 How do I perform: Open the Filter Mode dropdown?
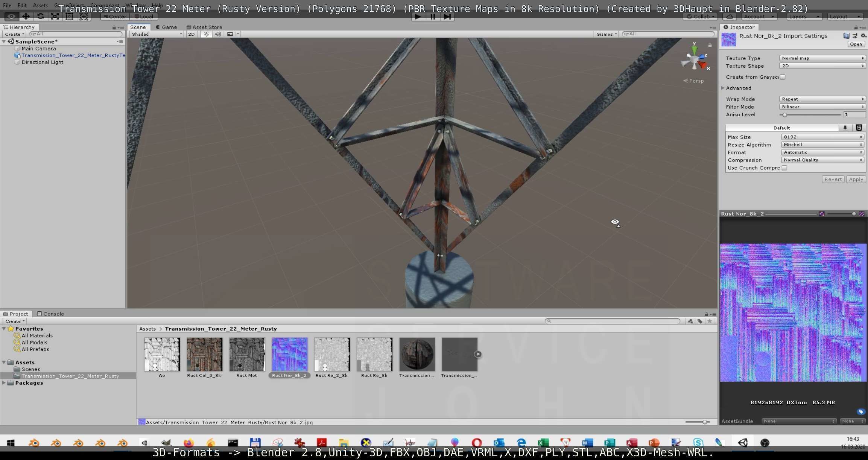tap(822, 107)
